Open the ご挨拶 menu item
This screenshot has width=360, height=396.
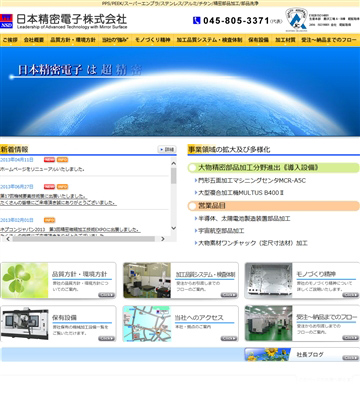[x=10, y=40]
